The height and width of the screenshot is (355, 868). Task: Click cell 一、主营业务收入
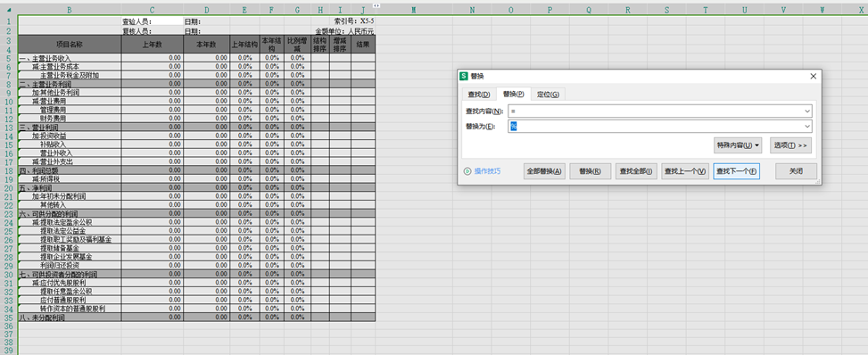point(70,58)
